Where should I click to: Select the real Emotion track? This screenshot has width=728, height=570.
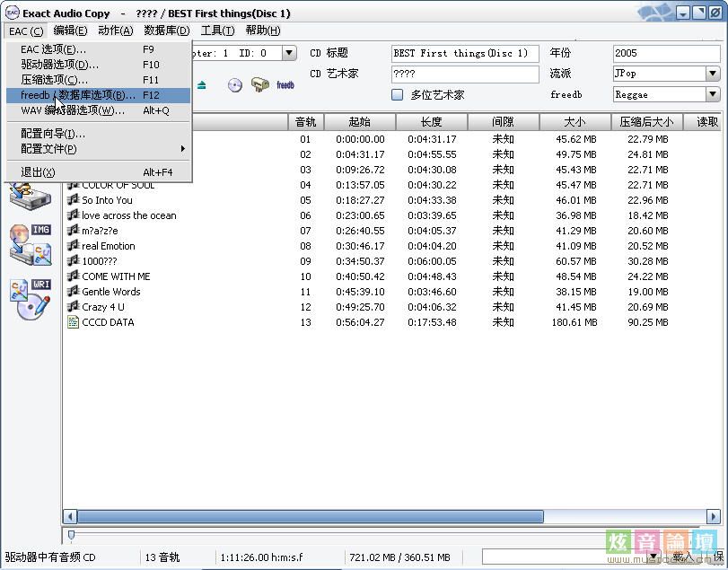click(390, 246)
